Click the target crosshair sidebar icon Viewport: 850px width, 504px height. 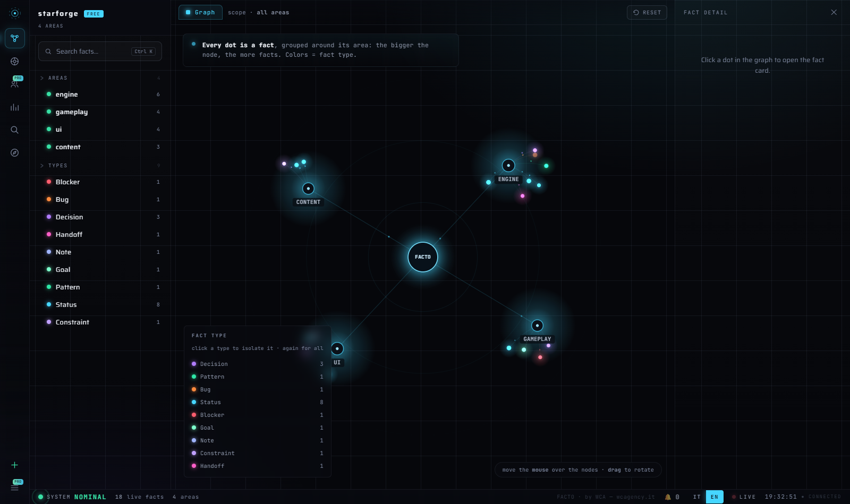(15, 62)
